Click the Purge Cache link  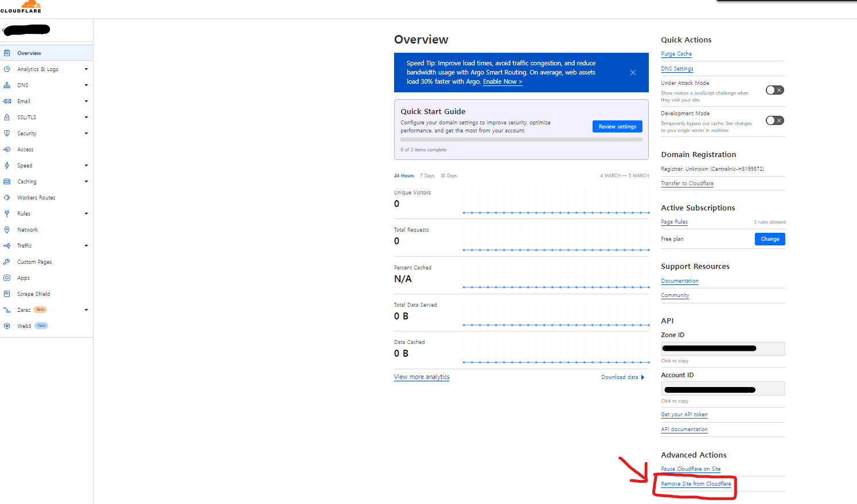(676, 54)
